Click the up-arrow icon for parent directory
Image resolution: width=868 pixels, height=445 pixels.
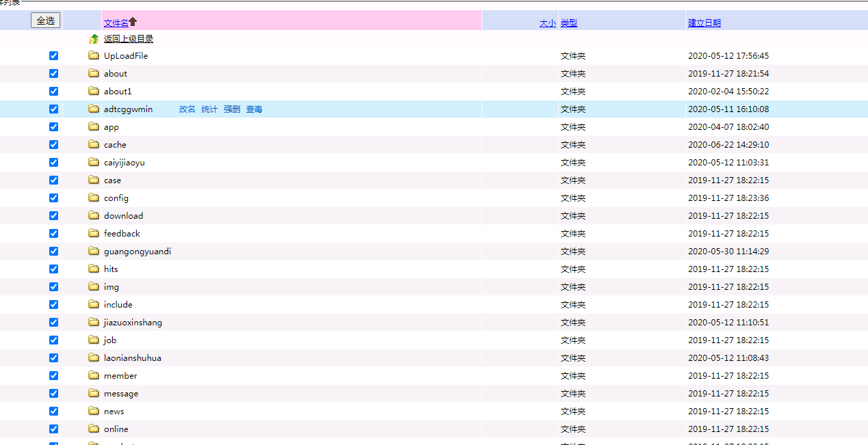coord(94,39)
